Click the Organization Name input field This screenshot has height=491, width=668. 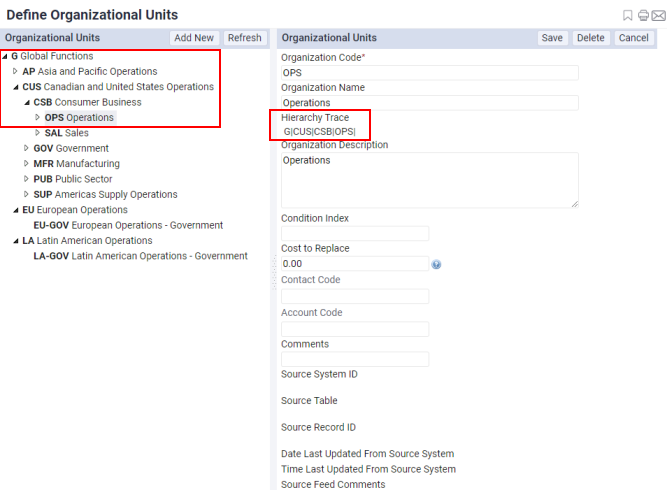point(429,103)
